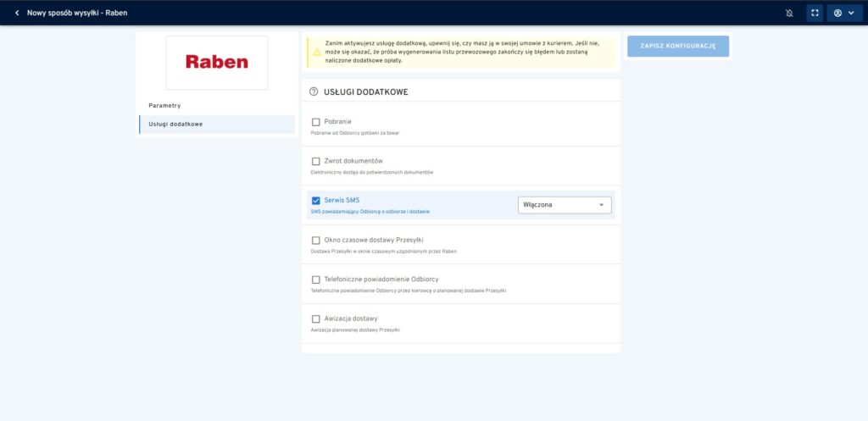
Task: Click the yellow warning triangle icon
Action: coord(316,52)
